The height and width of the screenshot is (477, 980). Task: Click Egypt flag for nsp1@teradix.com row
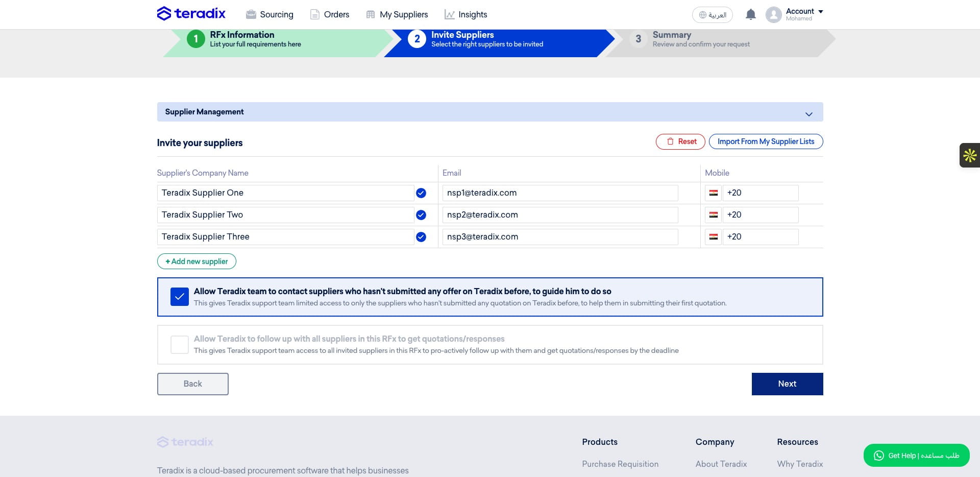714,193
